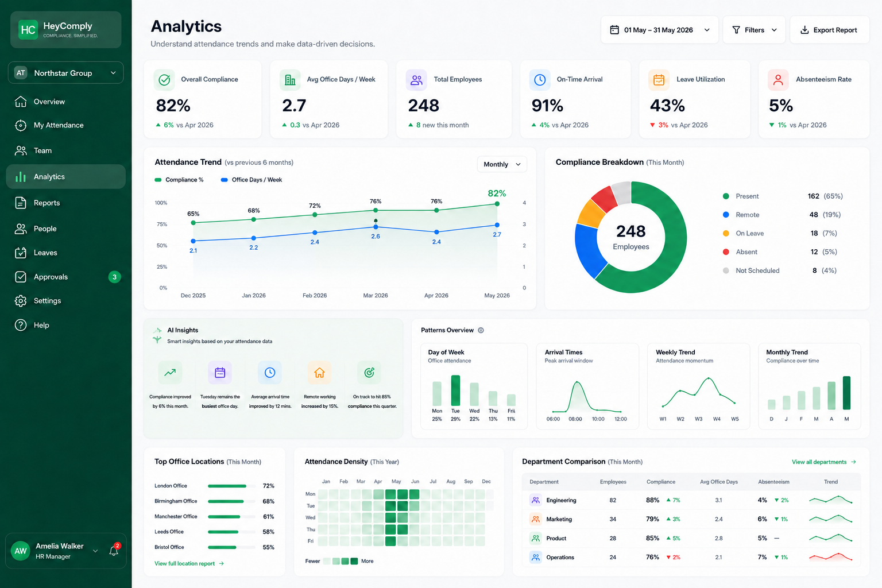
Task: Click the Bristol Office progress bar
Action: click(231, 547)
